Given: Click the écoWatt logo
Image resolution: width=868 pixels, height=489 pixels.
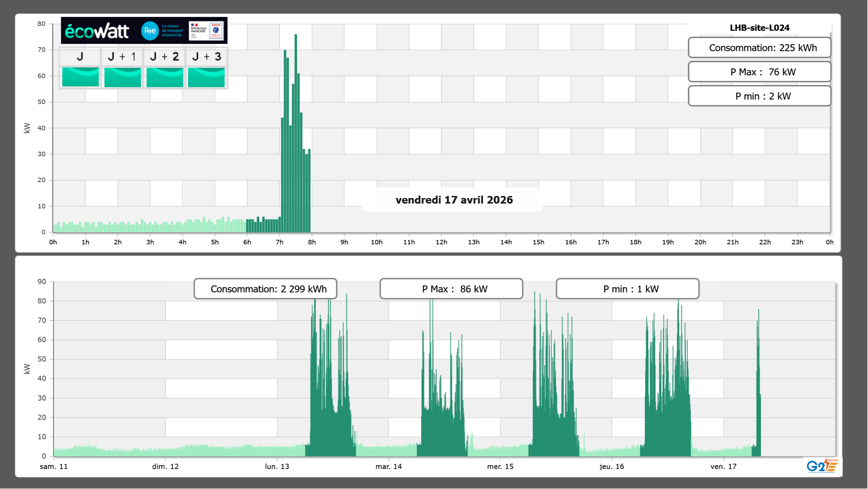Looking at the screenshot, I should tap(97, 31).
